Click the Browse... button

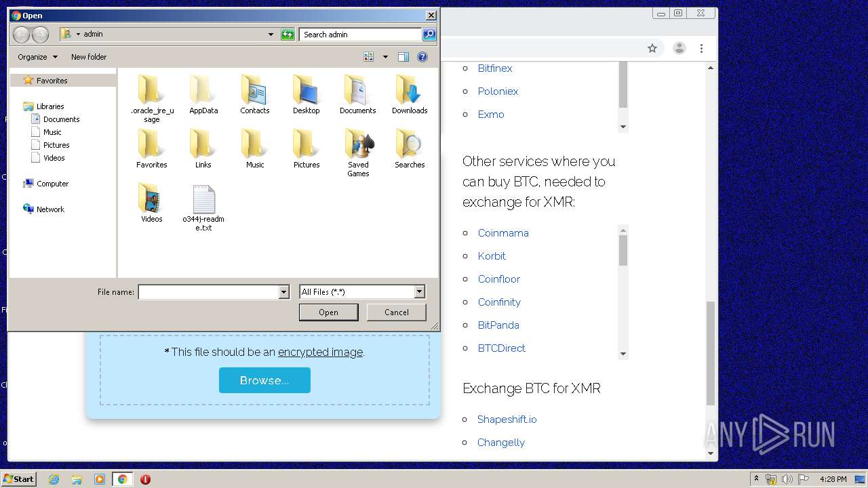click(264, 380)
